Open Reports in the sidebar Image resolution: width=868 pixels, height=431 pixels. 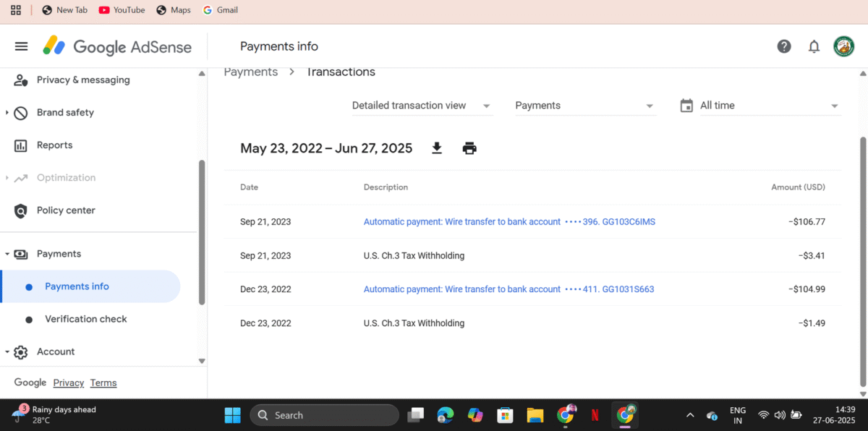(x=54, y=145)
